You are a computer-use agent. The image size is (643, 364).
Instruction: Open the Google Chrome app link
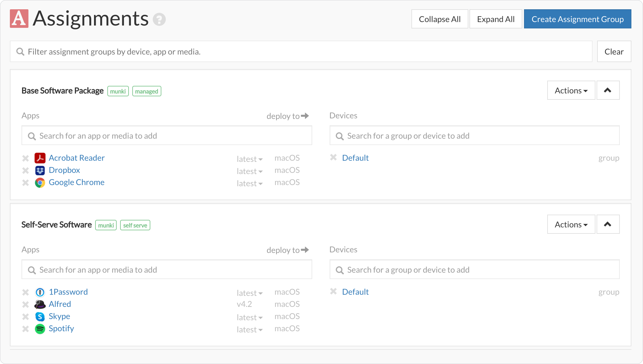pyautogui.click(x=77, y=182)
